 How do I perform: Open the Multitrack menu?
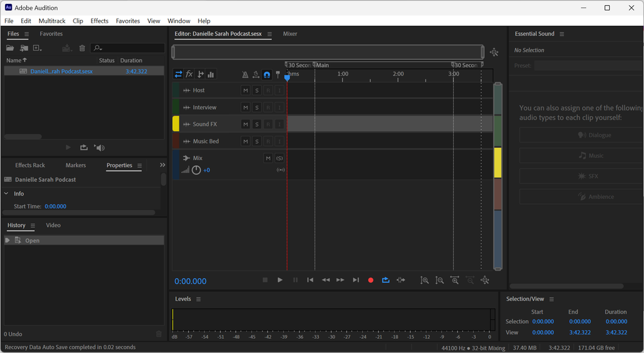52,21
